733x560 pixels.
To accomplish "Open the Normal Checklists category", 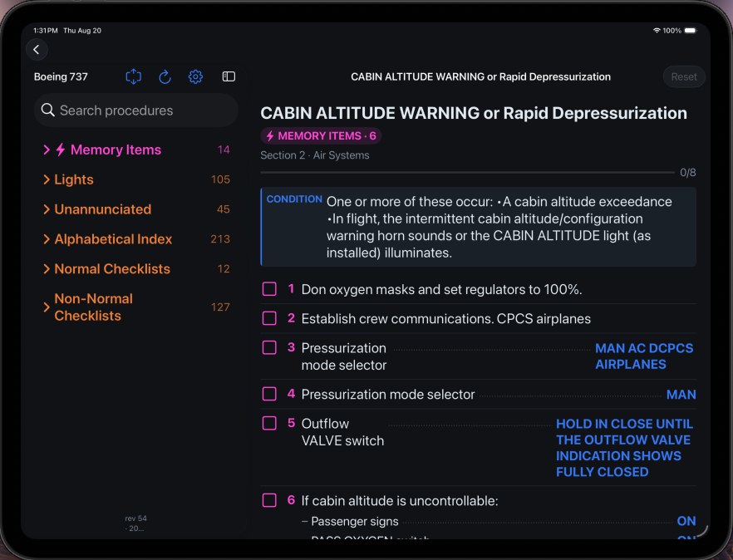I will pos(136,268).
